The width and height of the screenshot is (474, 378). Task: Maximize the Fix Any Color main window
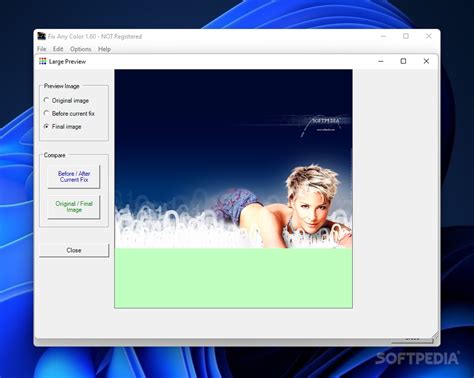click(406, 36)
